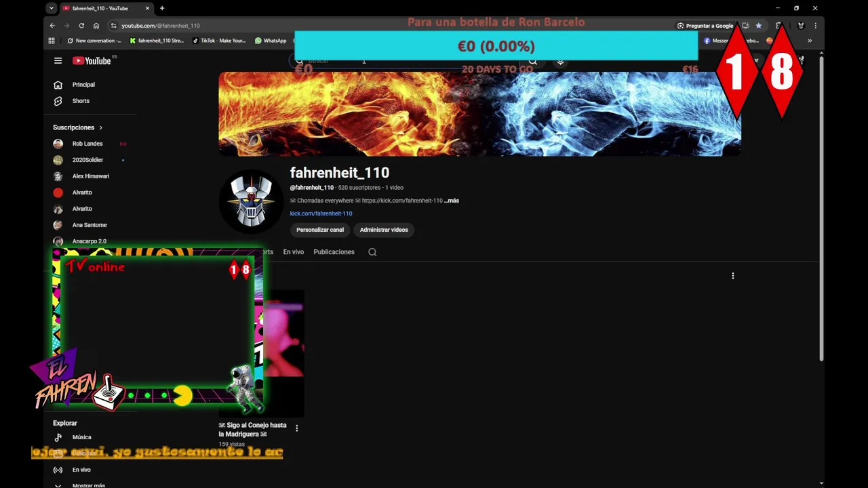Viewport: 868px width, 488px height.
Task: Show more bookmarks with double chevron
Action: point(809,41)
